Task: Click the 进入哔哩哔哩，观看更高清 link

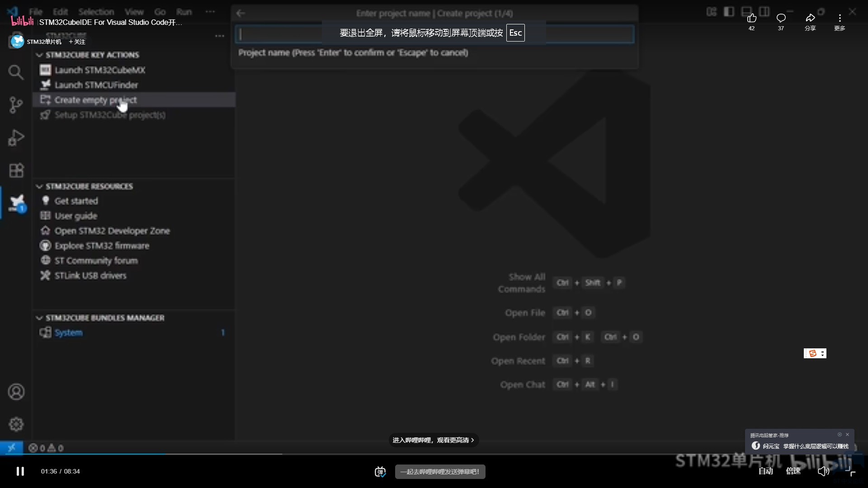Action: point(434,440)
